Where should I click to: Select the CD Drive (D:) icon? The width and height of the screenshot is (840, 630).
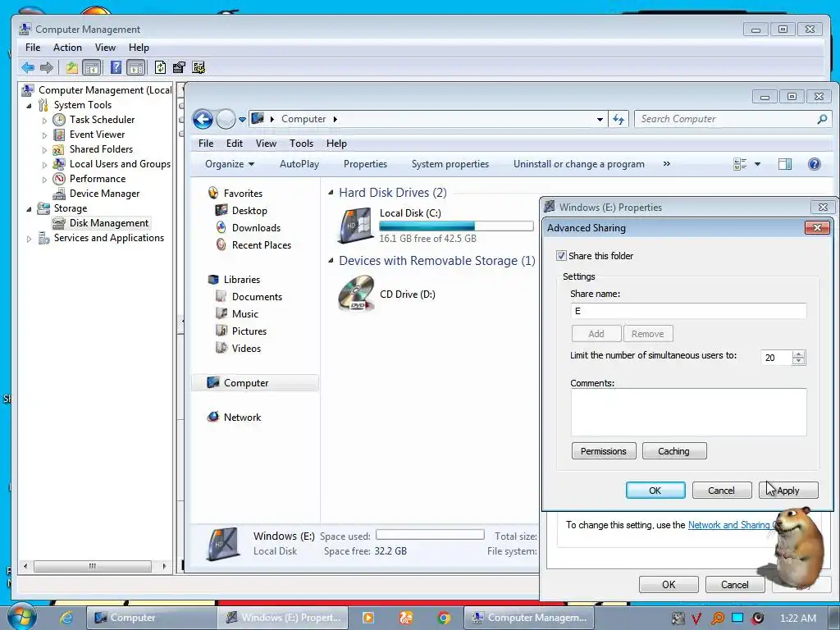pos(356,293)
